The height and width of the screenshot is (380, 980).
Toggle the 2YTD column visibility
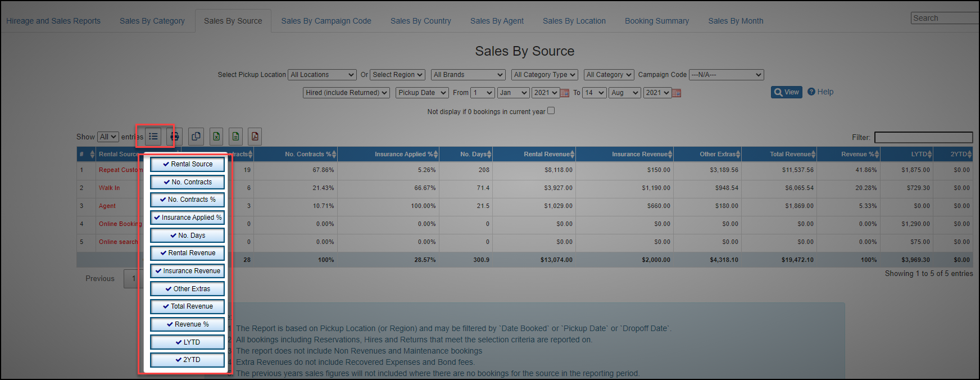tap(188, 360)
